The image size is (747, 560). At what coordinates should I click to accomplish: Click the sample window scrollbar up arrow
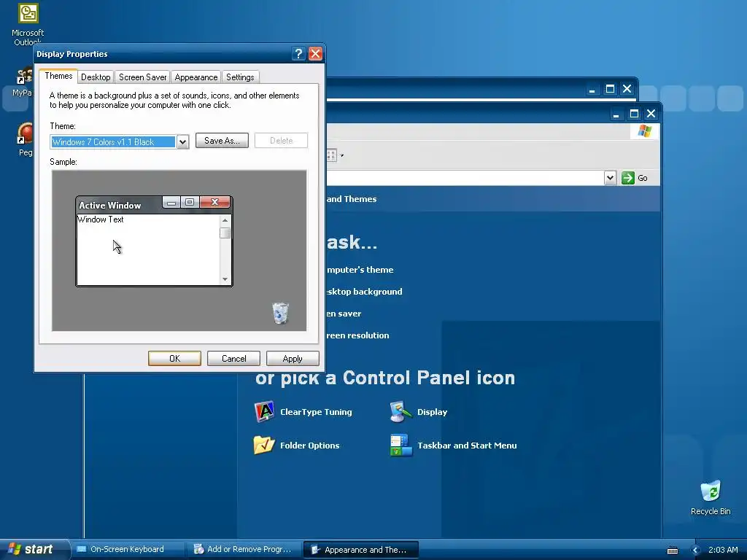click(x=225, y=220)
